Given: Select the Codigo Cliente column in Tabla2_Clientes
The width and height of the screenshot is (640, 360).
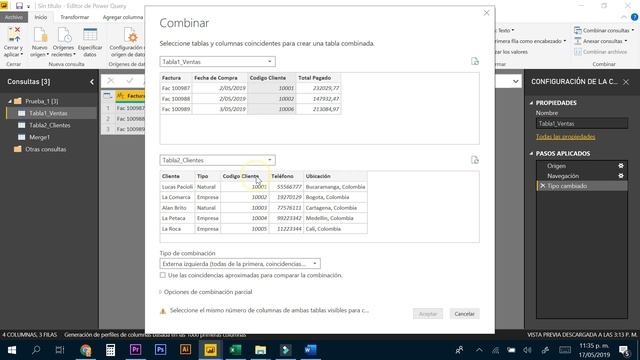Looking at the screenshot, I should pyautogui.click(x=244, y=176).
